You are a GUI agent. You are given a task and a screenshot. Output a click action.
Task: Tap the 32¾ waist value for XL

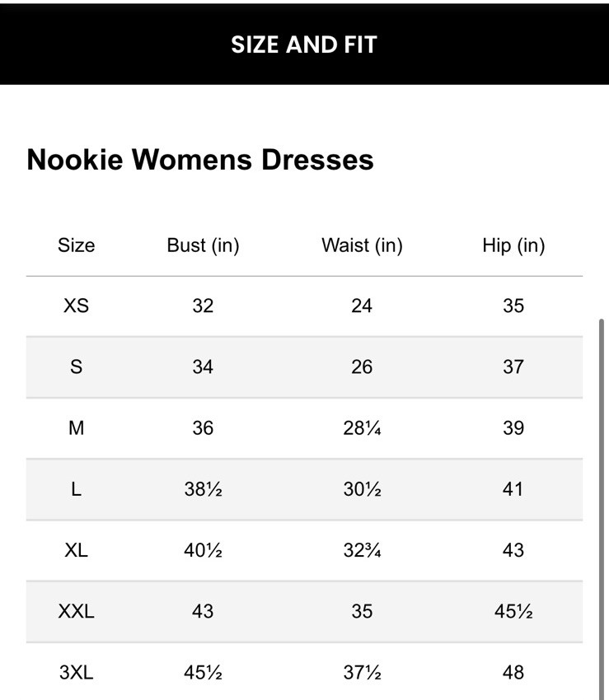362,550
